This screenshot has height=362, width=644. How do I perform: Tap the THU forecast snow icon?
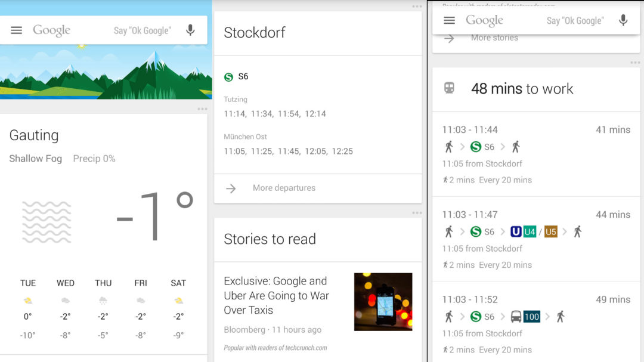[x=103, y=301]
